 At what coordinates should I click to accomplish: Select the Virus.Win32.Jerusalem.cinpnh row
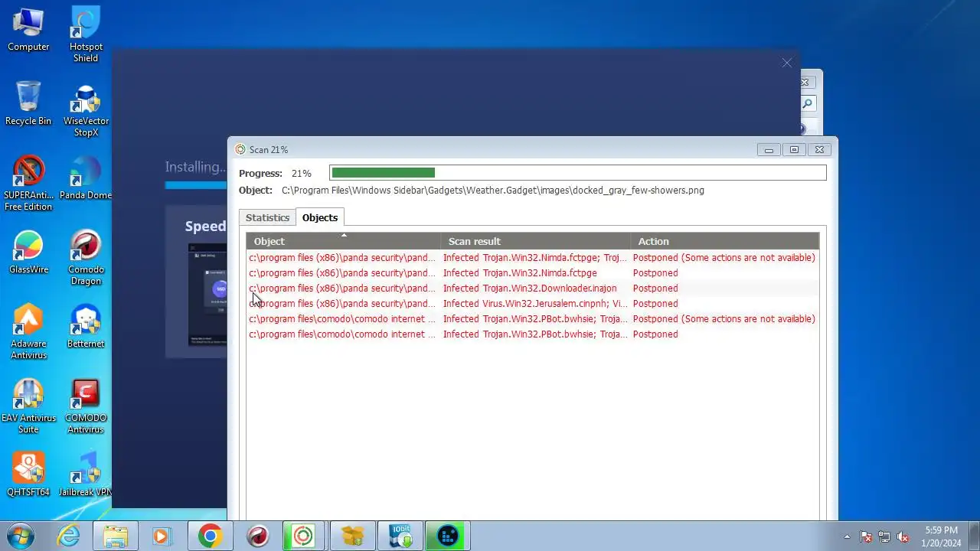coord(533,303)
